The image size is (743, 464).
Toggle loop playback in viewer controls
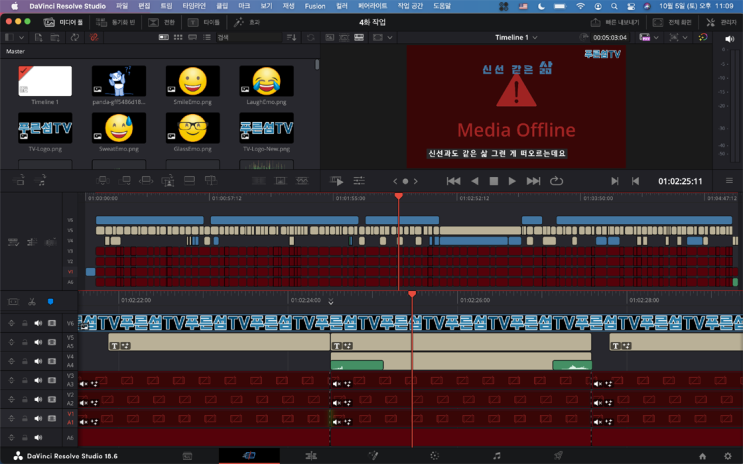[x=556, y=181]
